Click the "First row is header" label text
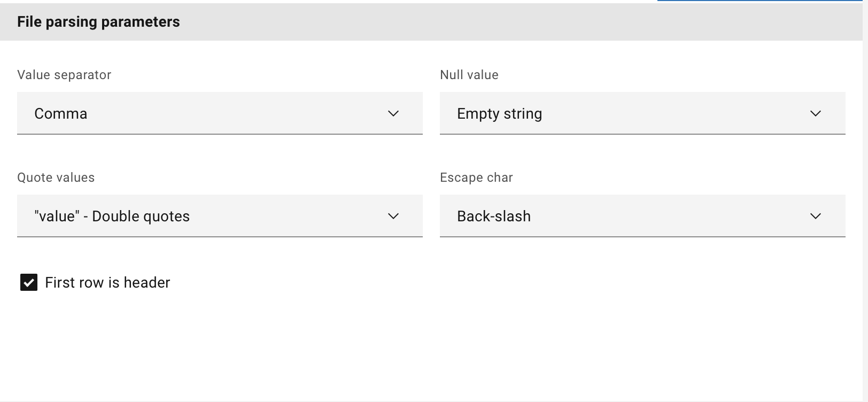This screenshot has width=868, height=402. pos(107,282)
